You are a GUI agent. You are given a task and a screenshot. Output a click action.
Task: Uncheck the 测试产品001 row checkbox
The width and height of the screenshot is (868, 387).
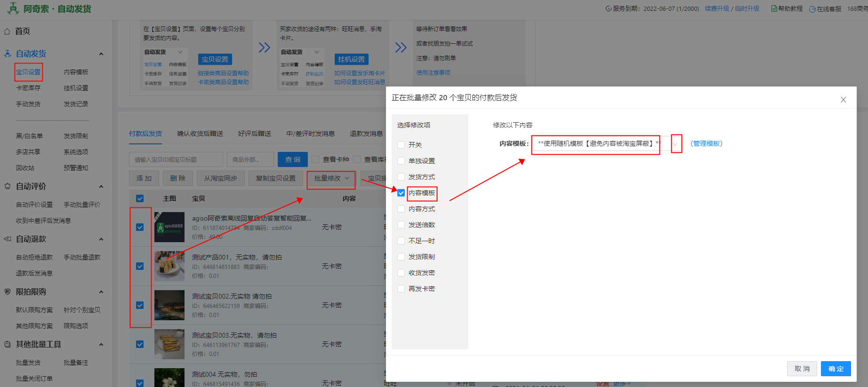point(140,266)
